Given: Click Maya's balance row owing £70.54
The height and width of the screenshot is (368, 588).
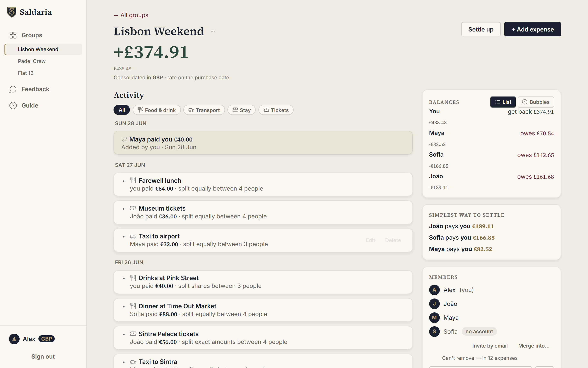Looking at the screenshot, I should pos(491,138).
